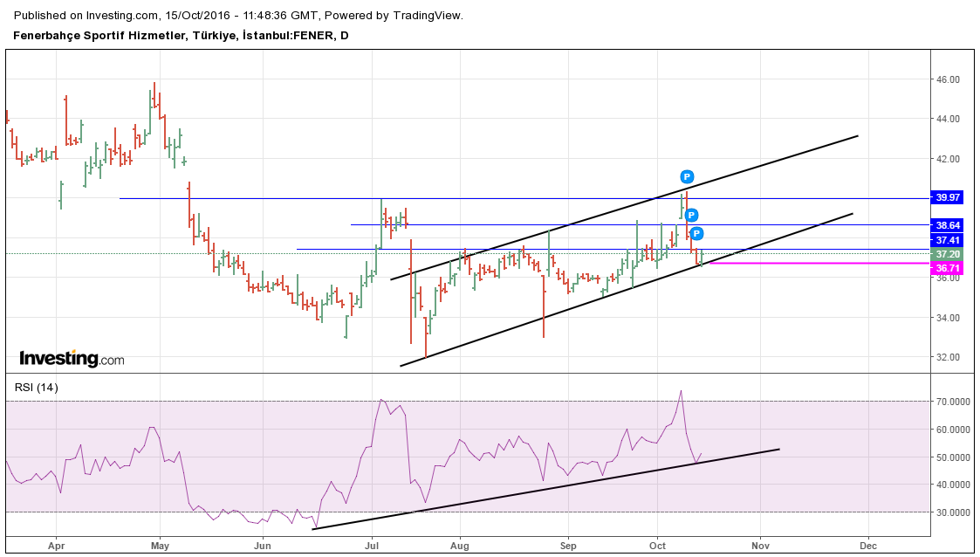Click the 30.0000 RSI axis value
The image size is (980, 557).
(x=952, y=512)
